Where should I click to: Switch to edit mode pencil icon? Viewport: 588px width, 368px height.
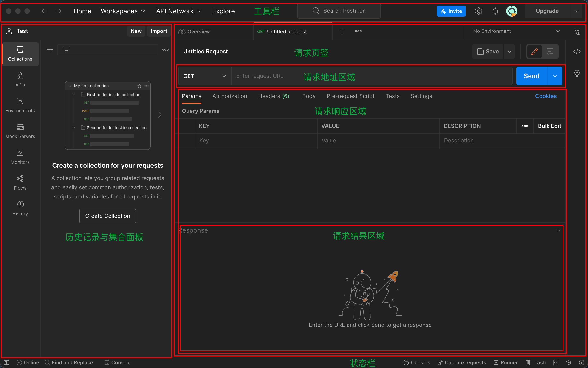[534, 51]
